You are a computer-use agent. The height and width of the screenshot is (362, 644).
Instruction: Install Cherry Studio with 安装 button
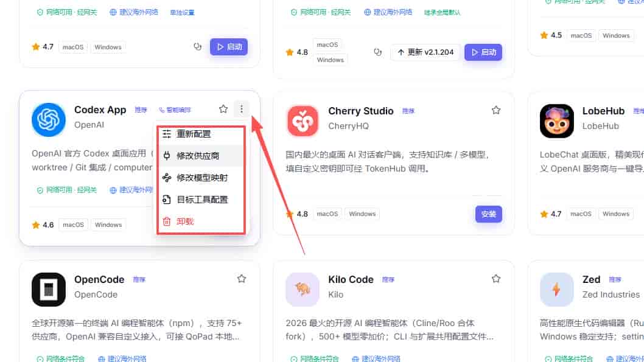(488, 214)
